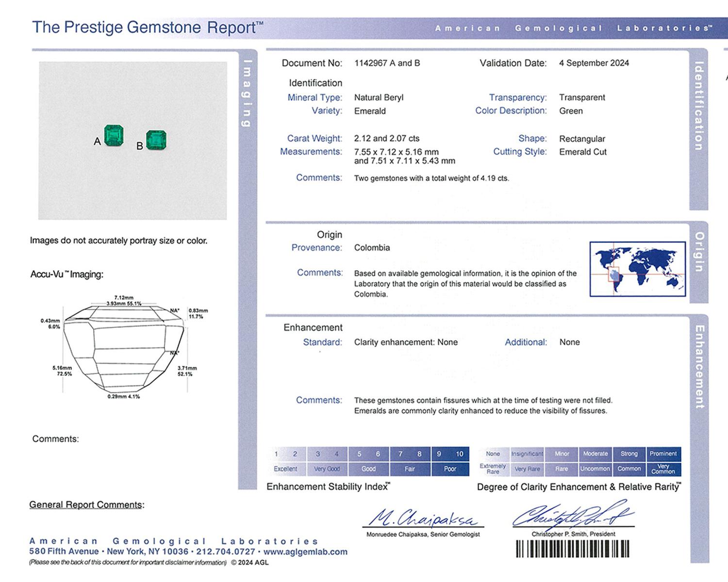Click carat weight 2.12 and 2.07 cts
728x582 pixels.
coord(387,138)
